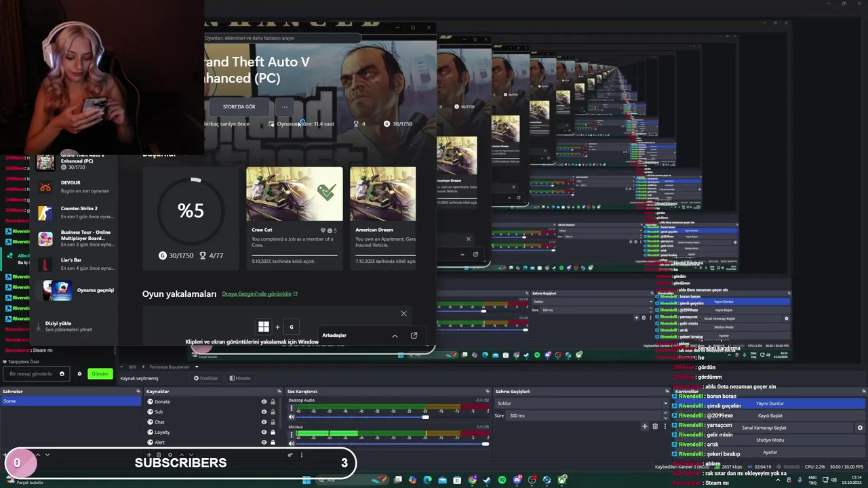Toggle the lock on Chat source
Image resolution: width=868 pixels, height=488 pixels.
tap(273, 422)
